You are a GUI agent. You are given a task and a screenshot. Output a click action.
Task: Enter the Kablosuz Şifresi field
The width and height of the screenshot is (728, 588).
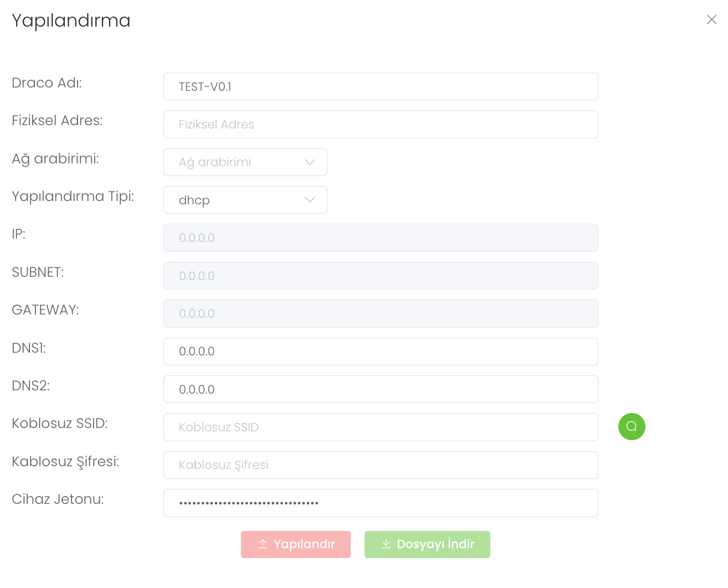pyautogui.click(x=381, y=465)
